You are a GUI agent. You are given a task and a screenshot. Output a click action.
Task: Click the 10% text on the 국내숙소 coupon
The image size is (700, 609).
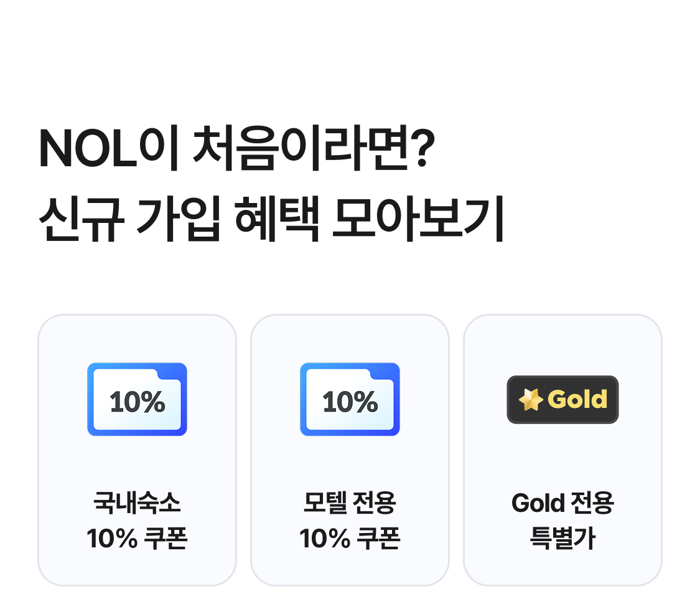click(x=138, y=402)
